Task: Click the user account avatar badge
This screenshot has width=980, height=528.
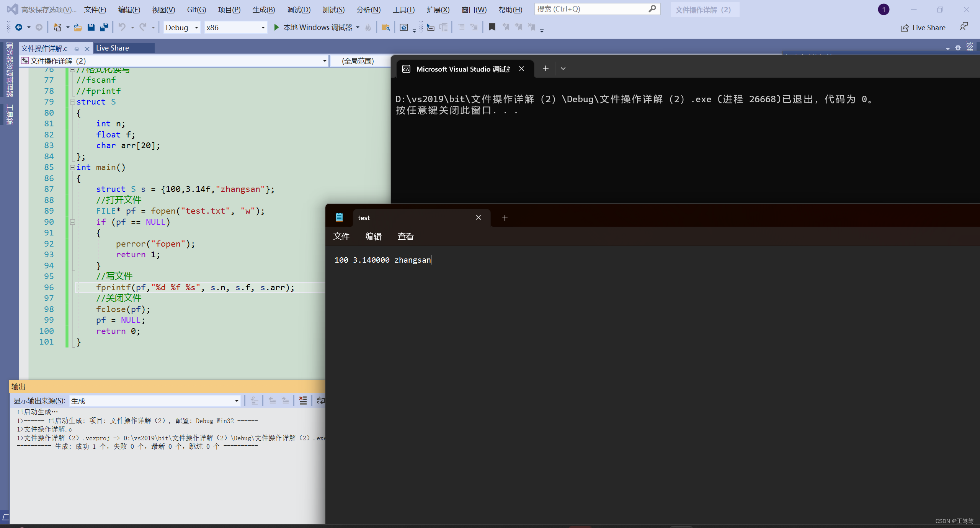Action: click(x=884, y=10)
